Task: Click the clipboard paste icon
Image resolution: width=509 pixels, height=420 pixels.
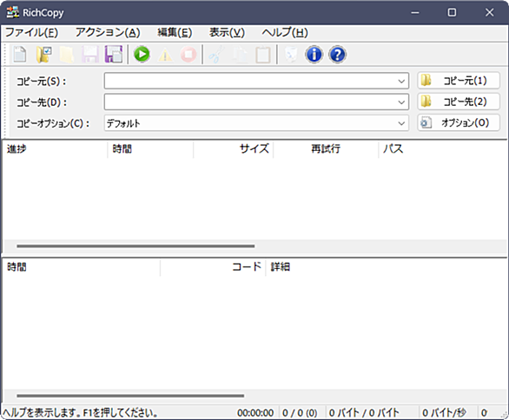Action: [x=263, y=55]
